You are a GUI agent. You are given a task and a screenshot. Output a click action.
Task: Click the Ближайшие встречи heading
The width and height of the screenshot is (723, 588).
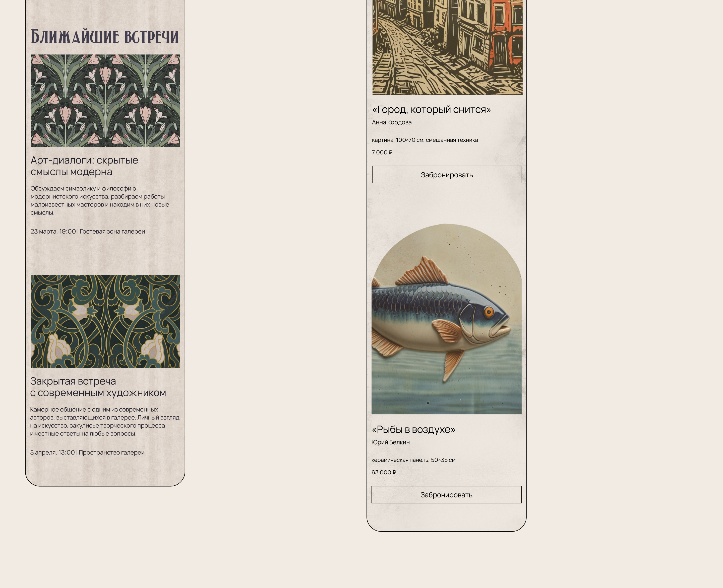105,37
